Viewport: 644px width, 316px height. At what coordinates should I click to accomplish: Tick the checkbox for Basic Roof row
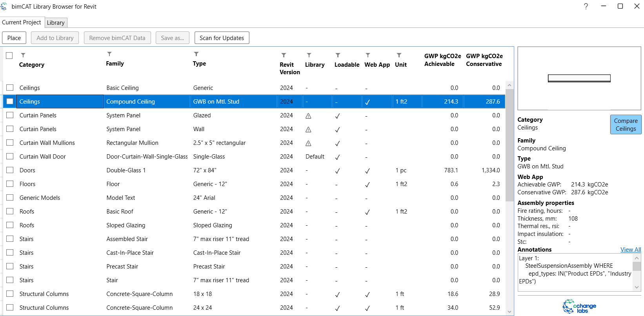click(10, 211)
